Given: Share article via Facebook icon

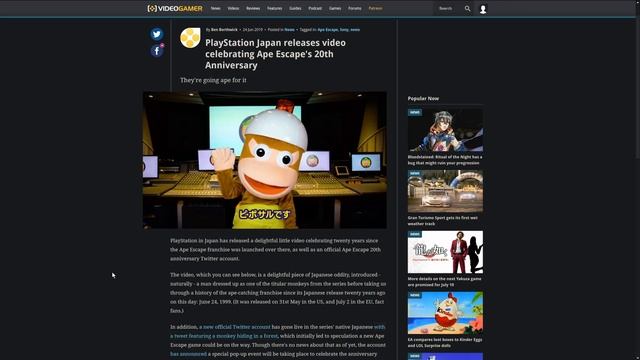Looking at the screenshot, I should [x=157, y=51].
